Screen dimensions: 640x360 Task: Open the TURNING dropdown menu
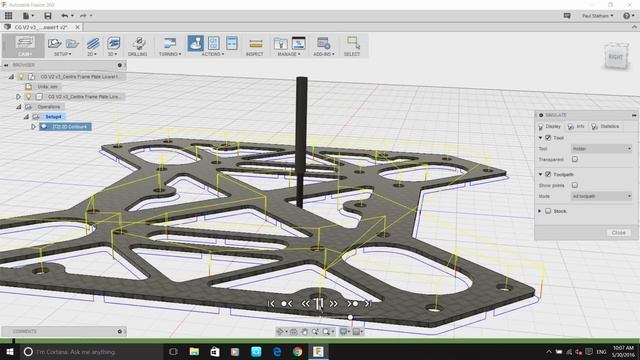coord(170,54)
